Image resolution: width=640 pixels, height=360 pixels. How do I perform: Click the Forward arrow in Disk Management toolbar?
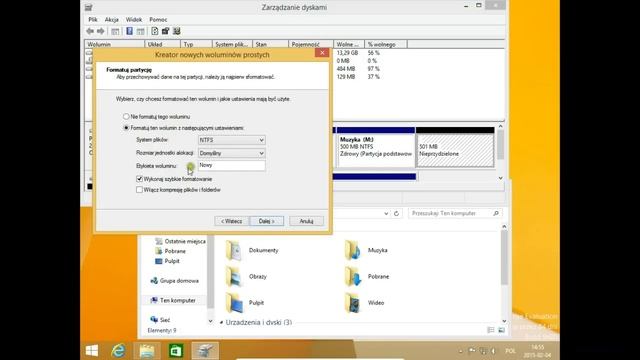tap(100, 31)
